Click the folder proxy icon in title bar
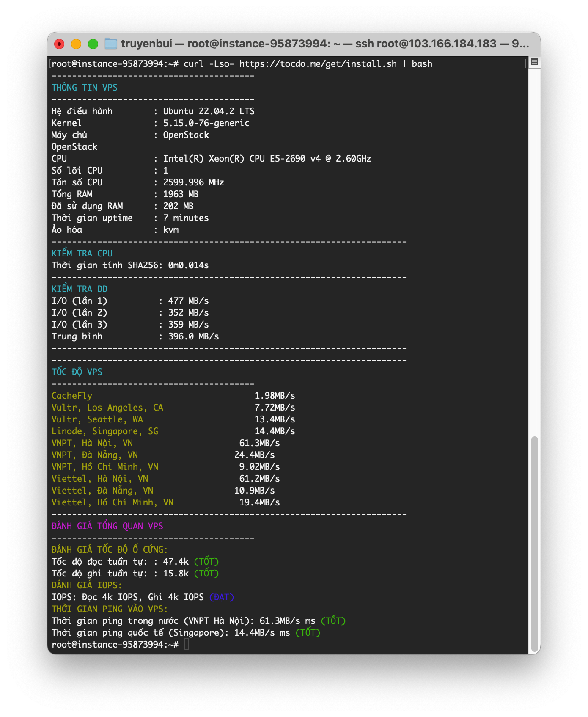This screenshot has height=717, width=588. [111, 44]
